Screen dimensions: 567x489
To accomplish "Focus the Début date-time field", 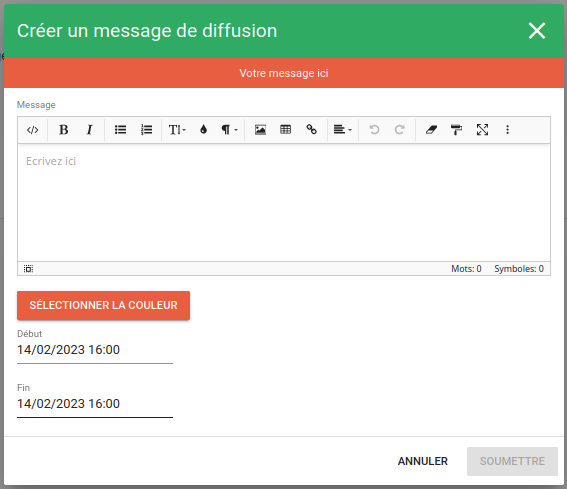I will pos(95,350).
